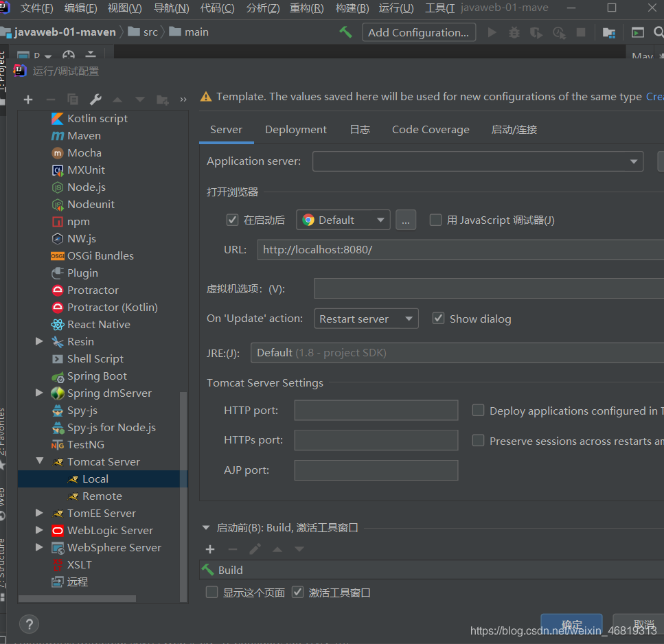Expand the Spring dmServer tree node

pyautogui.click(x=39, y=393)
